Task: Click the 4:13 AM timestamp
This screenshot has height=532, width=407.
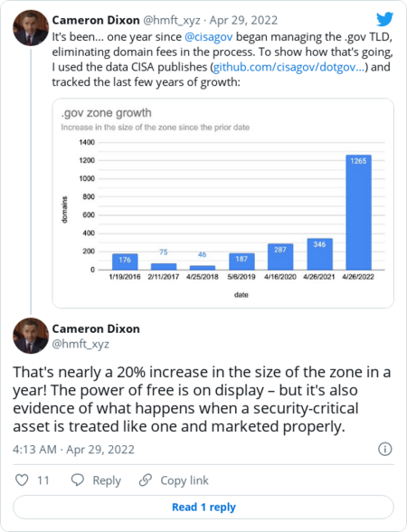Action: point(34,449)
